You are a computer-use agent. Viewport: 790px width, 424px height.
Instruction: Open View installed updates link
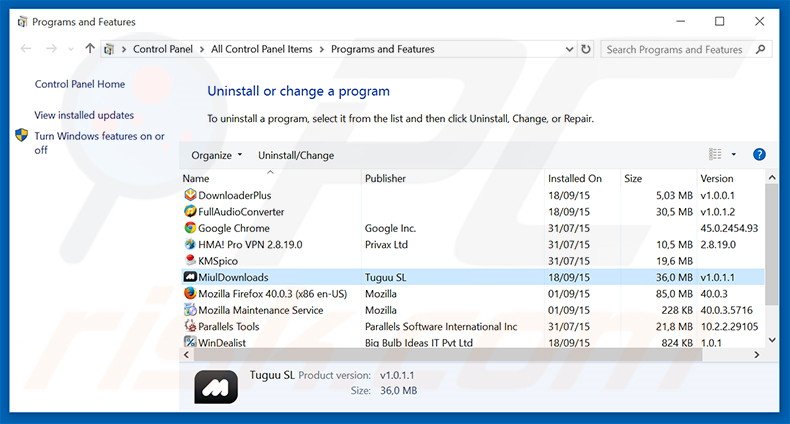coord(84,115)
